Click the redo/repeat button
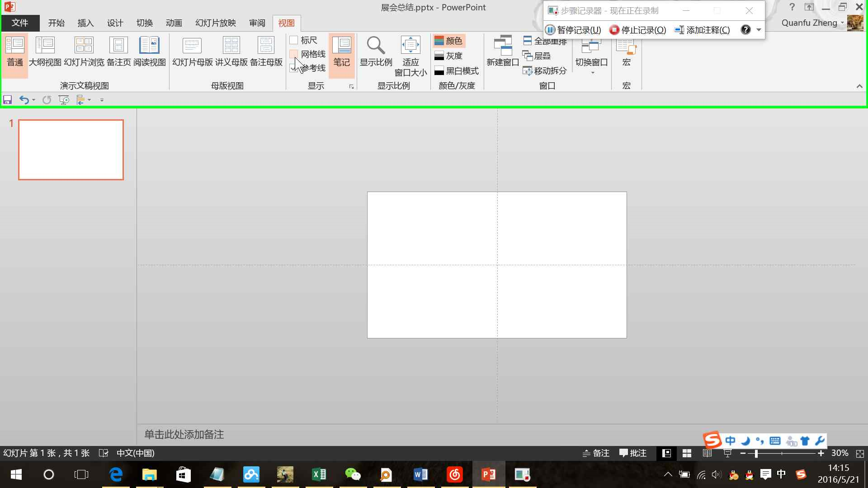The image size is (868, 488). pos(47,100)
